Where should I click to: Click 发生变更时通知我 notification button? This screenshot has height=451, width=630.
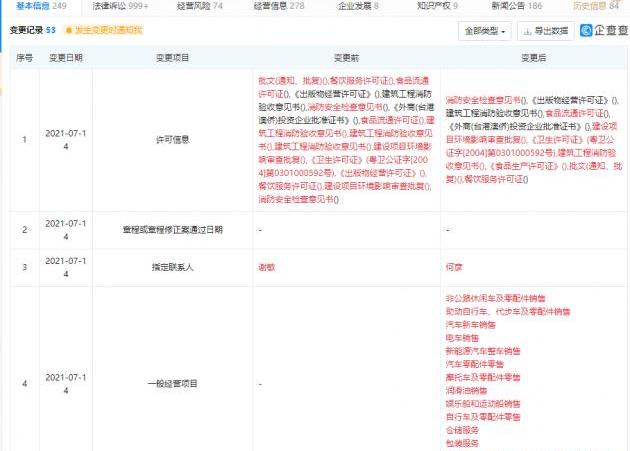(103, 31)
